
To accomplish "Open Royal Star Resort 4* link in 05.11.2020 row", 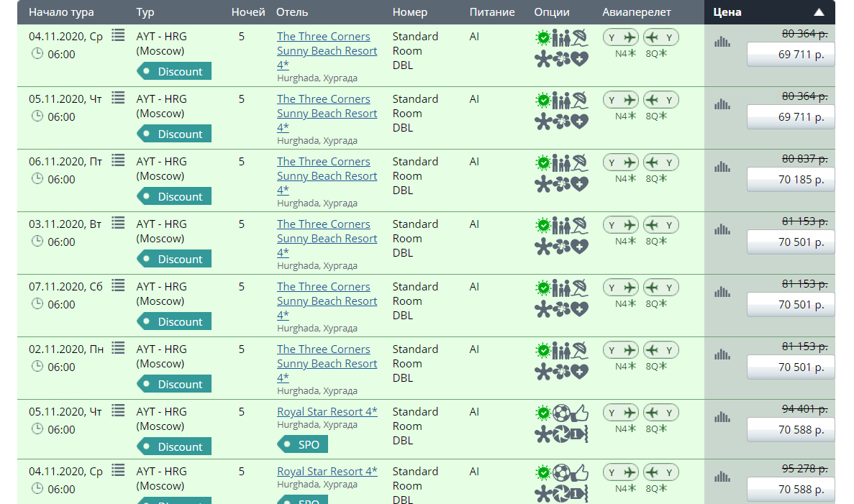I will (x=327, y=411).
